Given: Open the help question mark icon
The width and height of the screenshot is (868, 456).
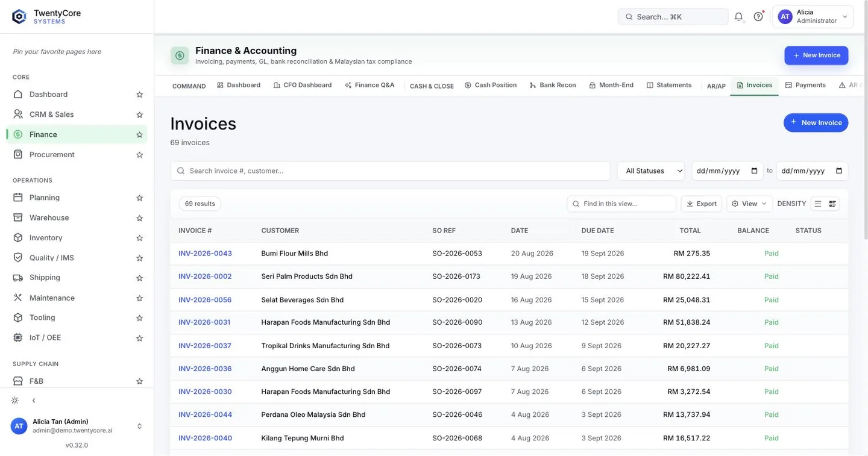Looking at the screenshot, I should [x=758, y=17].
